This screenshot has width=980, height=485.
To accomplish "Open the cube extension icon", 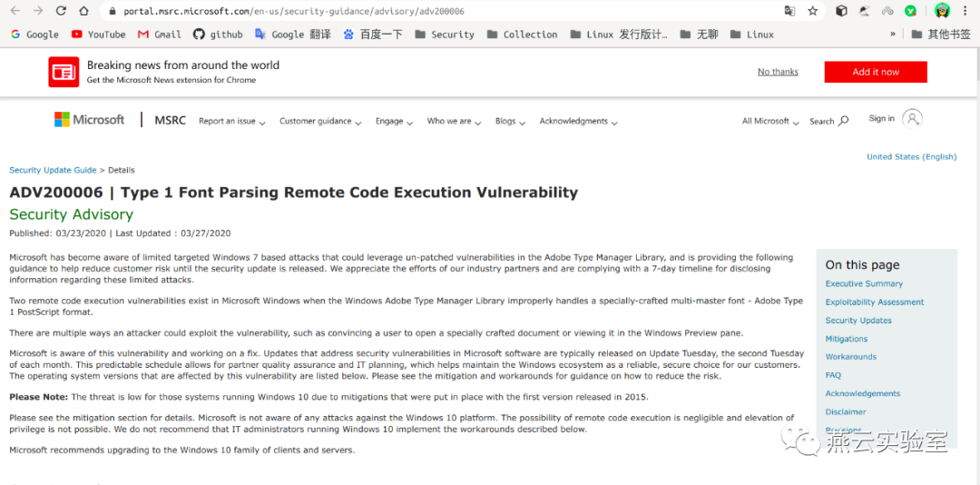I will pos(841,11).
